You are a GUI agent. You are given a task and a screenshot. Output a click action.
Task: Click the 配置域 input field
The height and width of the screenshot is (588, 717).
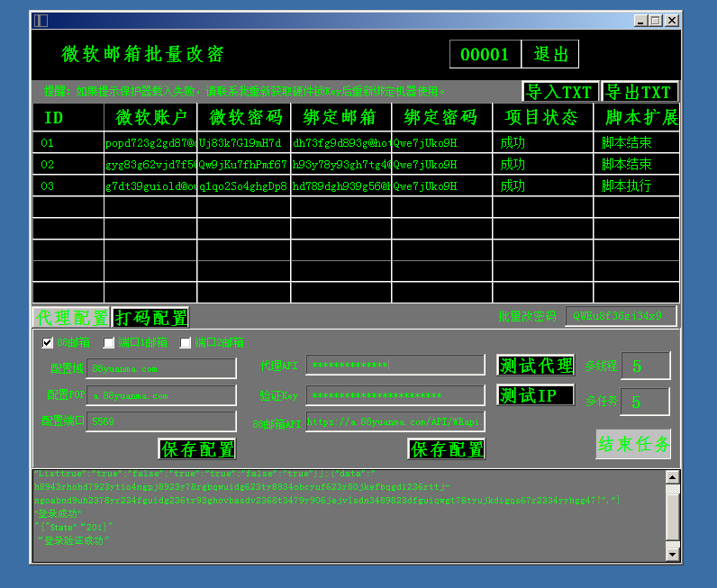[161, 368]
